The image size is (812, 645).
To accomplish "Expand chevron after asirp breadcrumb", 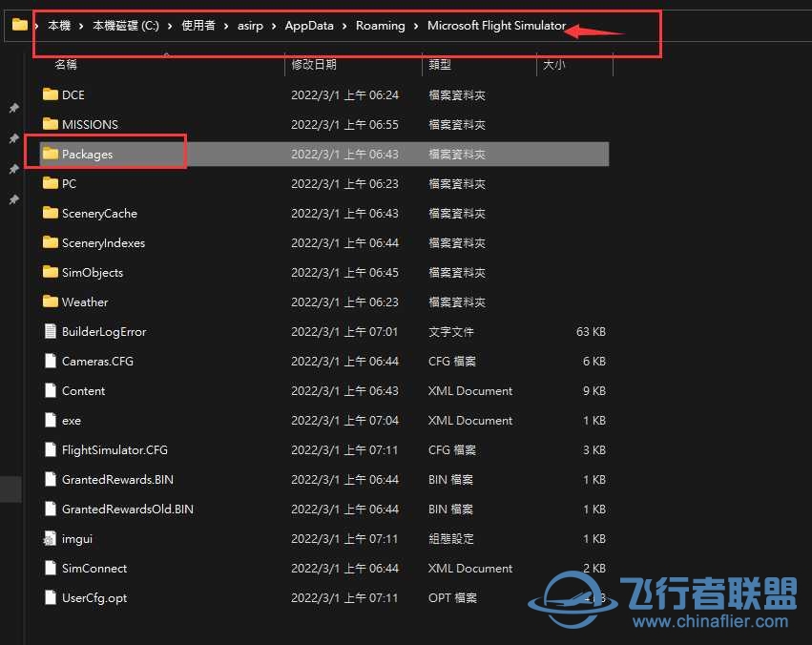I will [274, 26].
